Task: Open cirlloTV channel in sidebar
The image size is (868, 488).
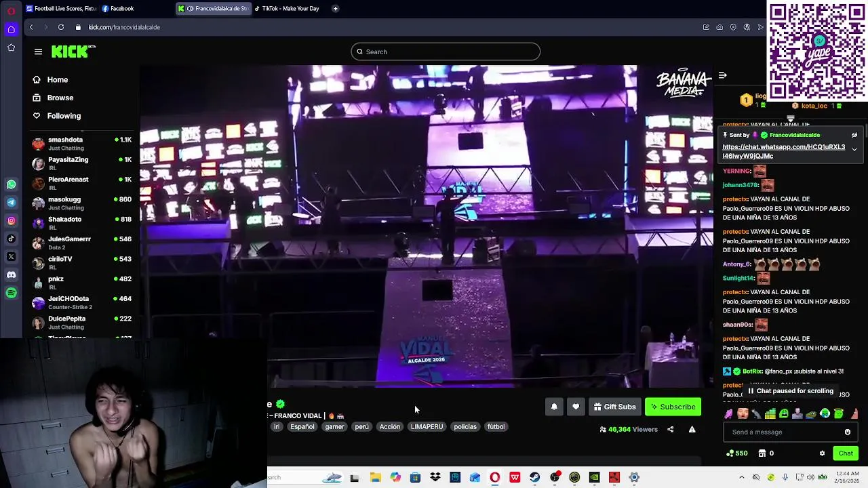Action: 82,262
